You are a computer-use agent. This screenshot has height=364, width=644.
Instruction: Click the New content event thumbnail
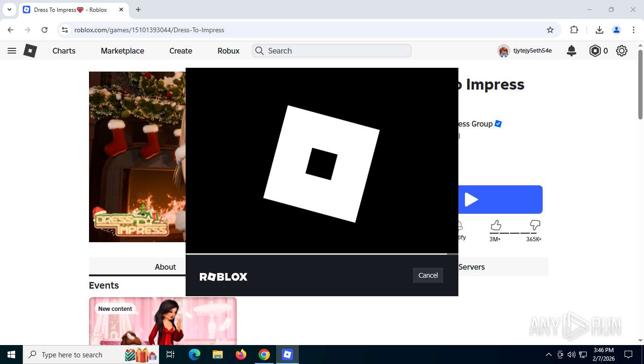163,321
